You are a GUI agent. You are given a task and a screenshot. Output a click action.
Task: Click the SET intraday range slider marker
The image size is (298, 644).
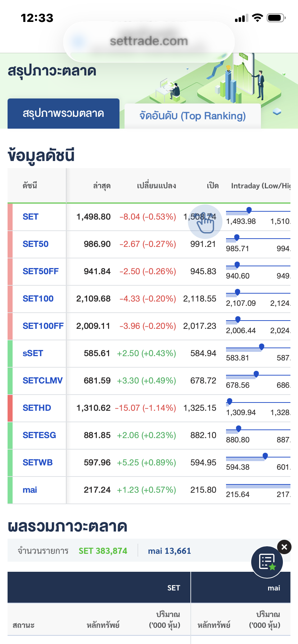coord(249,210)
